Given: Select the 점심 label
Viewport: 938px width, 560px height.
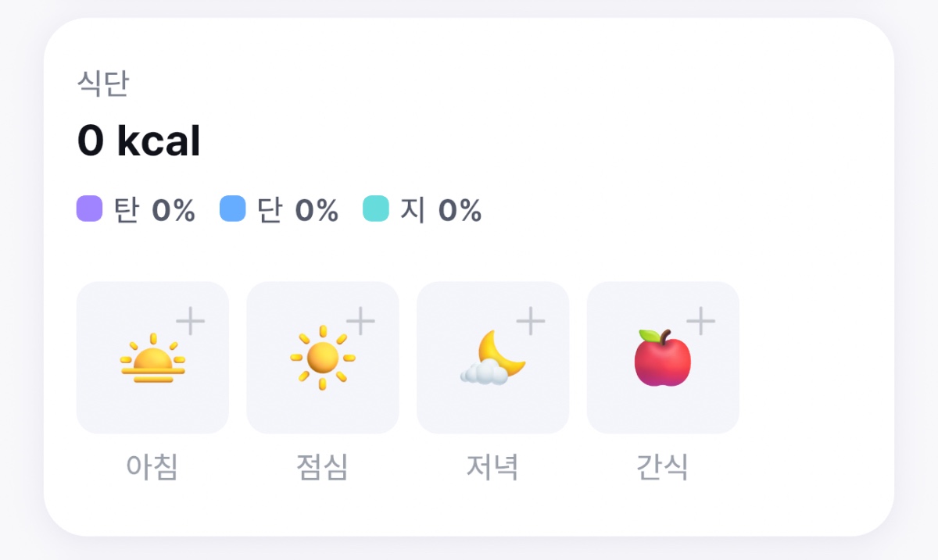Looking at the screenshot, I should (322, 467).
